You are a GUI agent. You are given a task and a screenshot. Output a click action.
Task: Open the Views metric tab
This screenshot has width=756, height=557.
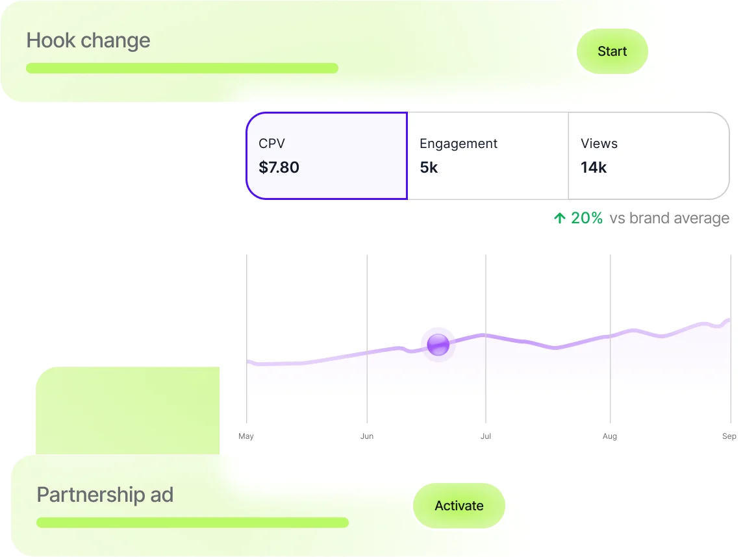[648, 156]
